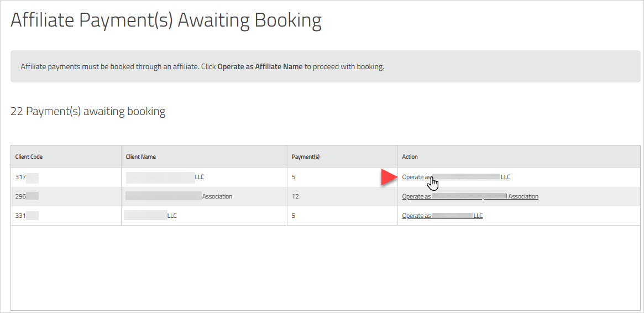
Task: Click the 22 Payment(s) awaiting booking heading
Action: pos(88,111)
